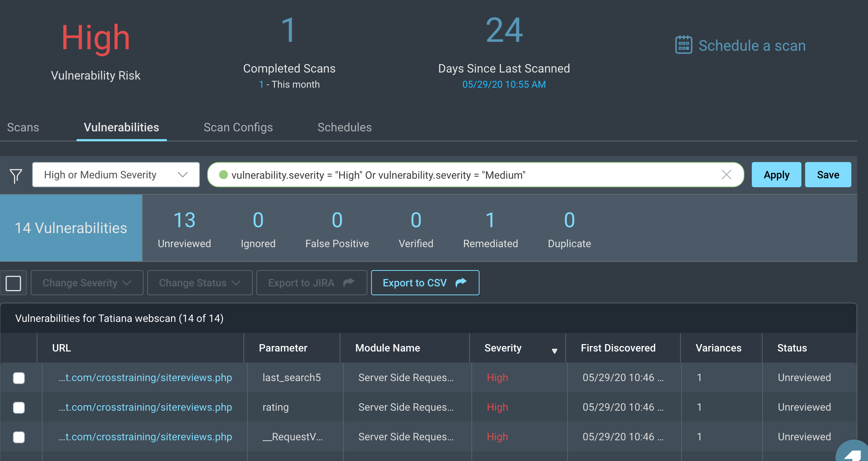The height and width of the screenshot is (461, 868).
Task: Expand the Change Status dropdown
Action: [x=200, y=283]
